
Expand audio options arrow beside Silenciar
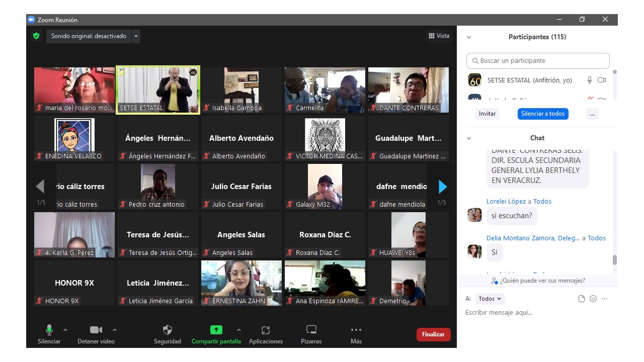pos(65,330)
